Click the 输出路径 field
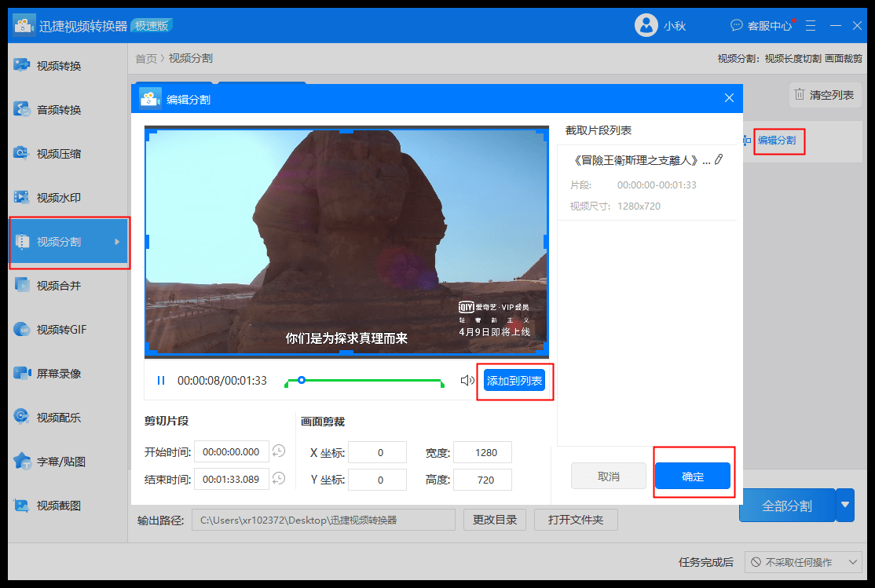 (x=324, y=520)
